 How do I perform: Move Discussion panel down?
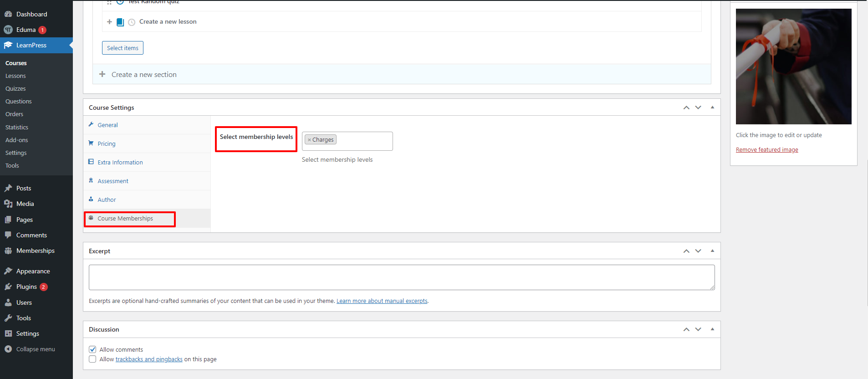698,329
